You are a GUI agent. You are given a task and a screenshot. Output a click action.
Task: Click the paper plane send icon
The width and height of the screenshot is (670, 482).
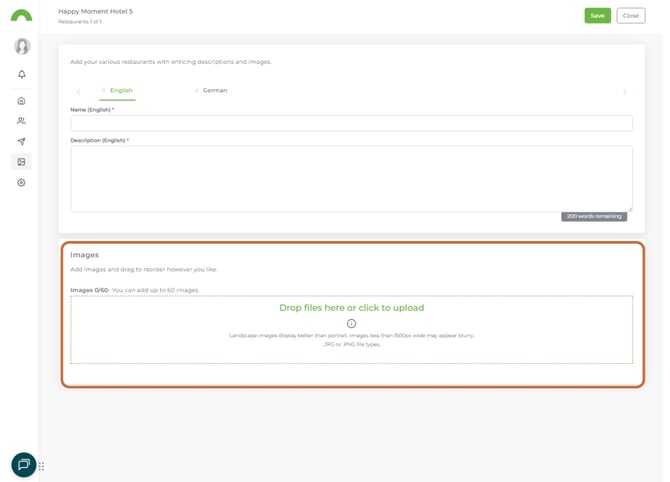click(x=21, y=142)
